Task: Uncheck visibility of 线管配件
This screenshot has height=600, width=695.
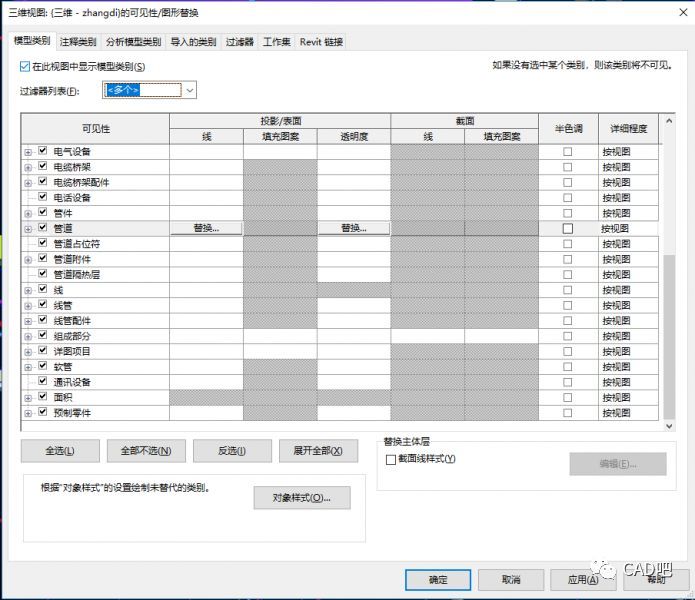Action: (43, 319)
